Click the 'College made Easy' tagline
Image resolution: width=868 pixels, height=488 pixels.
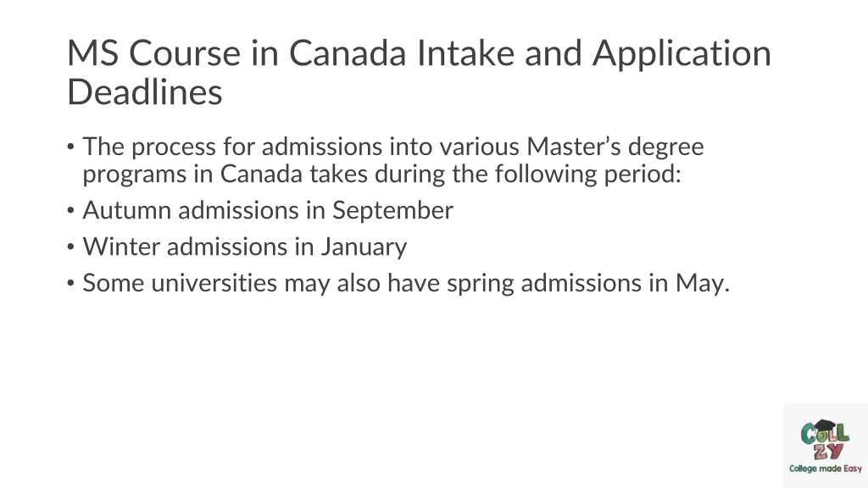tap(826, 469)
